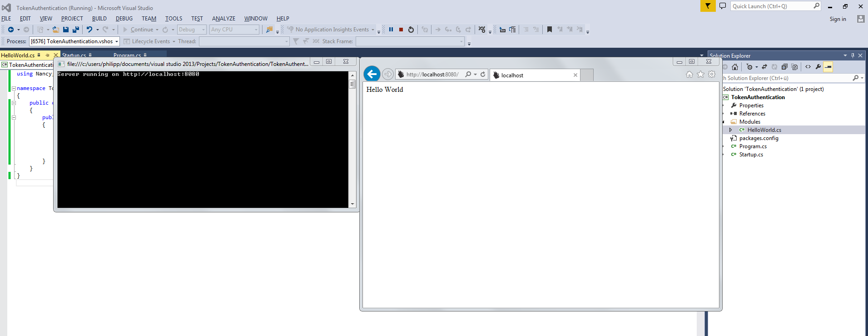The height and width of the screenshot is (336, 868).
Task: Open the DEBUG menu
Action: (x=124, y=19)
